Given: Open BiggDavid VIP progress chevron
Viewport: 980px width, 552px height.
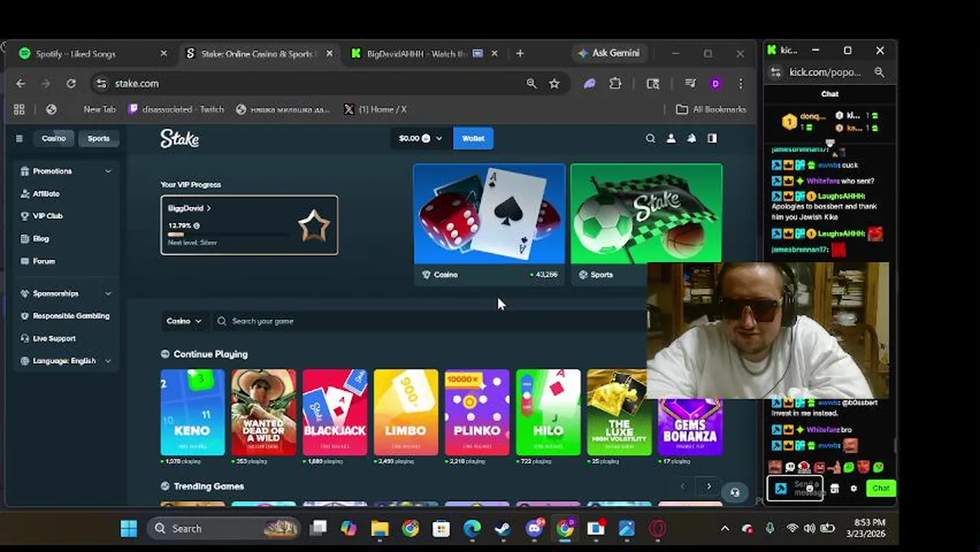Looking at the screenshot, I should click(x=208, y=209).
